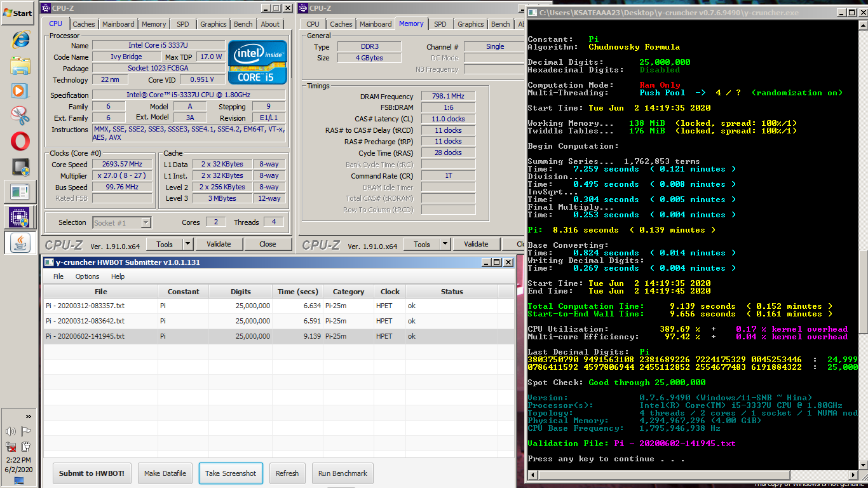Sort by the Category column header
The height and width of the screenshot is (488, 868).
tap(348, 292)
